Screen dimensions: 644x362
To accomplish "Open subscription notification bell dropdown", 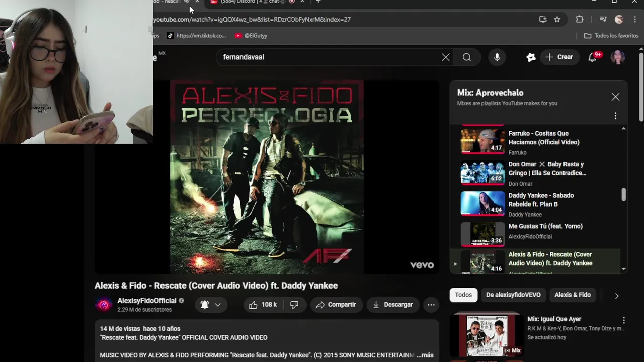I will click(211, 305).
